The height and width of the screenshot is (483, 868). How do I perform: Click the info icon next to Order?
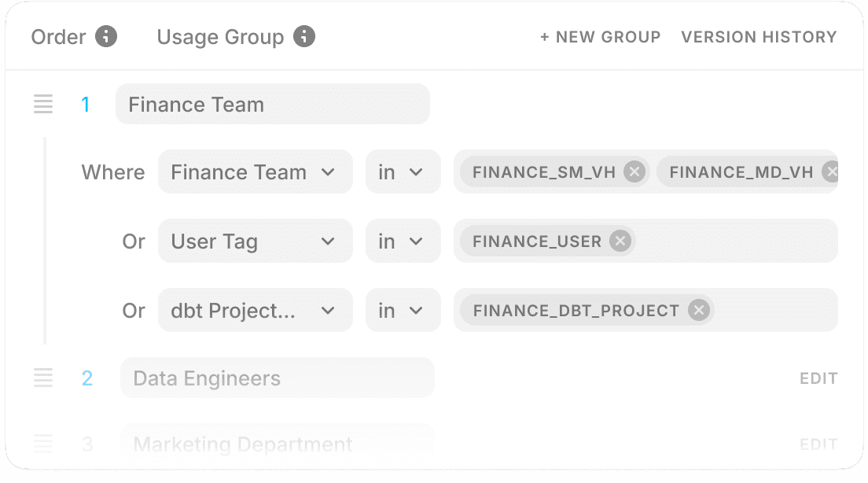(105, 36)
